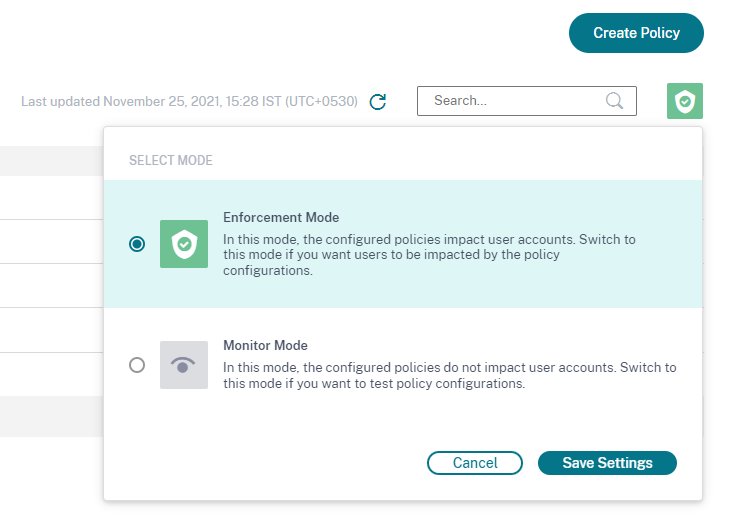The height and width of the screenshot is (520, 731).
Task: Click the Monitor Mode title text
Action: coord(265,346)
